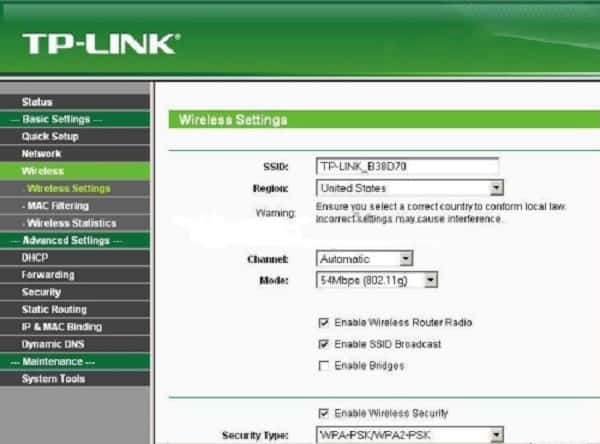
Task: Open the Wireless Settings submenu
Action: pos(75,188)
